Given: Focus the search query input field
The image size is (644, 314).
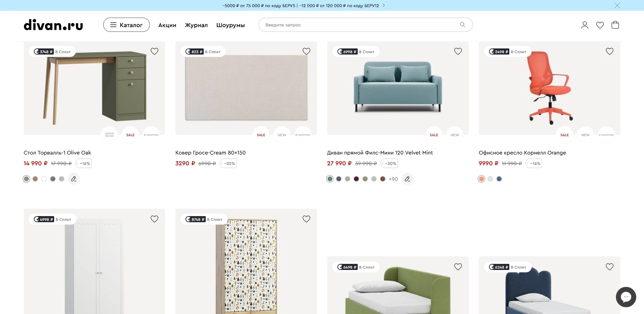Looking at the screenshot, I should 359,25.
